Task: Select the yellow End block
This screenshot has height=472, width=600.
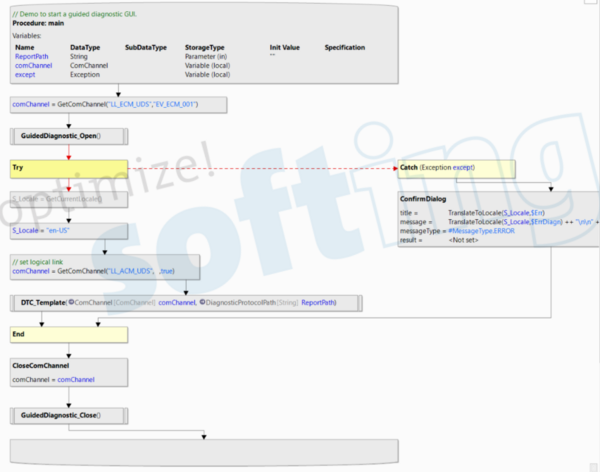Action: coord(69,335)
